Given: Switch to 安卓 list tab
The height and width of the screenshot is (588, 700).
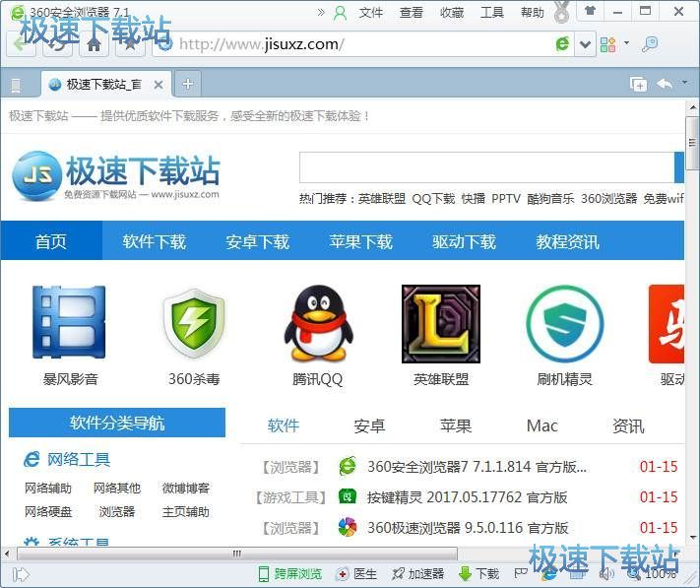Looking at the screenshot, I should click(369, 425).
